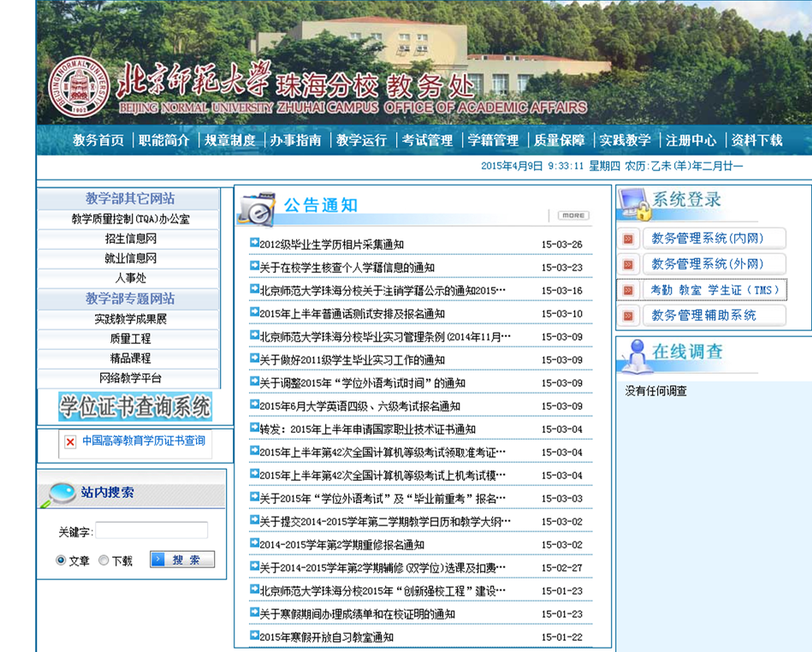Image resolution: width=812 pixels, height=652 pixels.
Task: Click the 公告通知 folder icon
Action: [x=256, y=210]
